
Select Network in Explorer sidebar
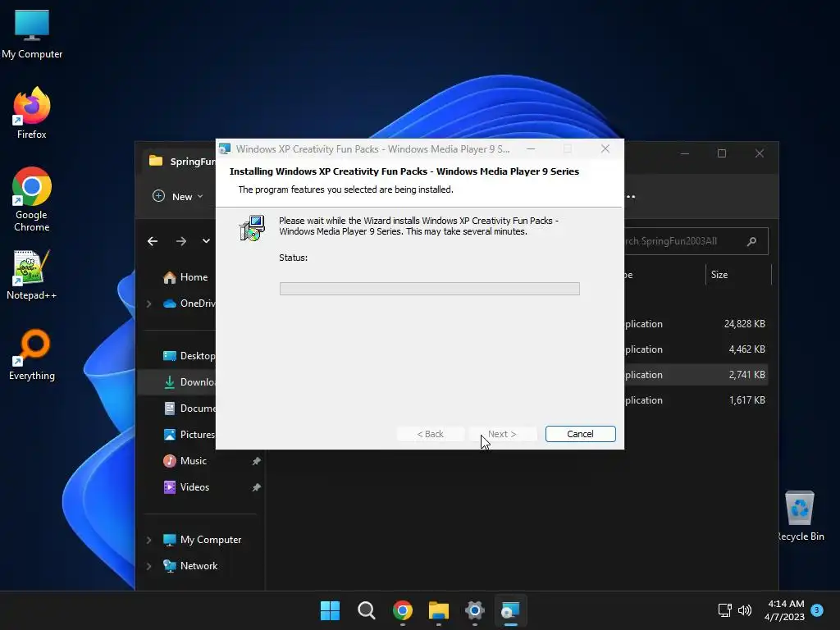(190, 566)
